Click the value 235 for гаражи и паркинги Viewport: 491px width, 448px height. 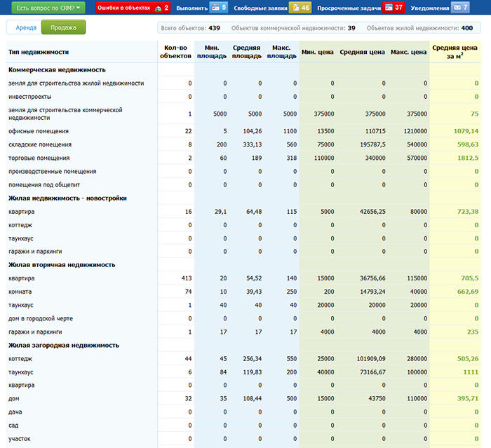click(473, 332)
